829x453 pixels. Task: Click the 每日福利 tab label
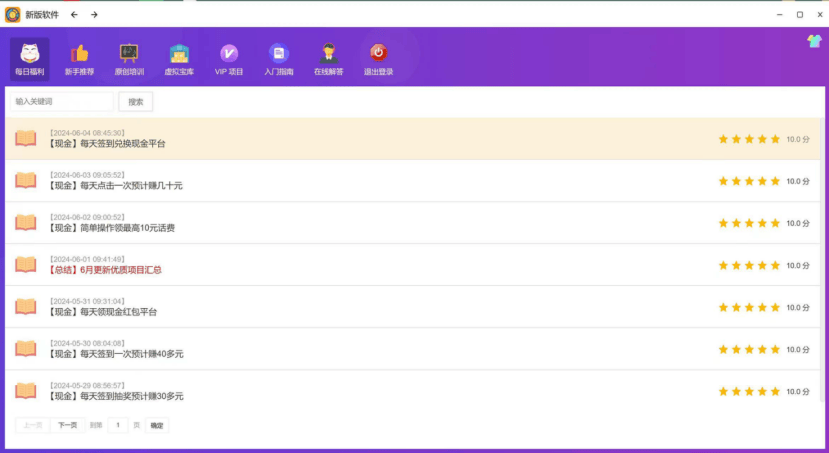click(x=30, y=72)
